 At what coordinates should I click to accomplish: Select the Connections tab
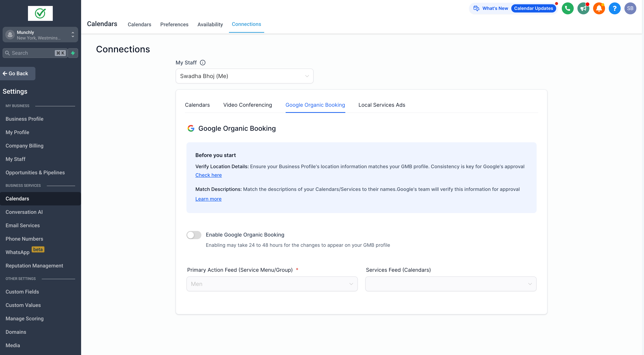pos(246,24)
